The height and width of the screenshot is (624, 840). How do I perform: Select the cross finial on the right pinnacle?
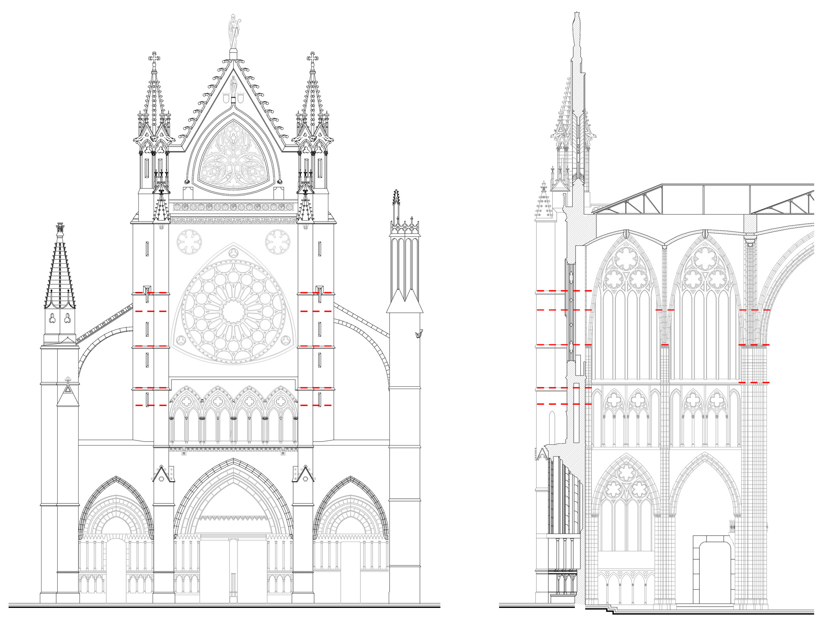pos(313,57)
